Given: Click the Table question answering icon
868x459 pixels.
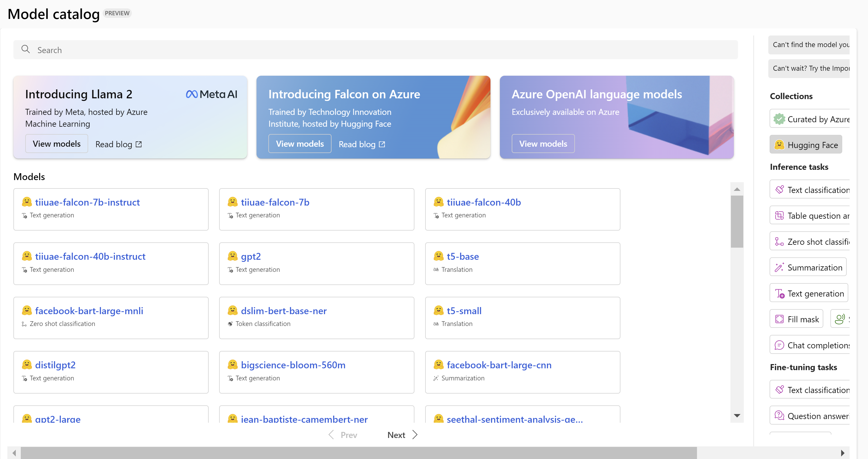Looking at the screenshot, I should pyautogui.click(x=779, y=216).
